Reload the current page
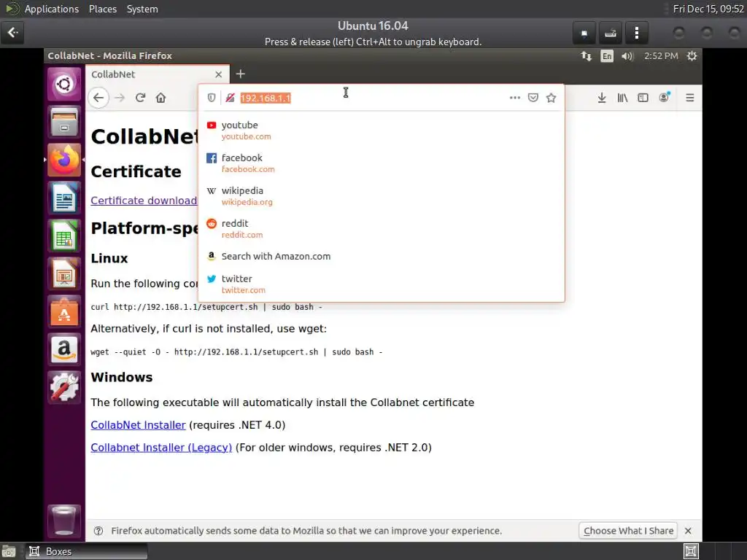 140,98
